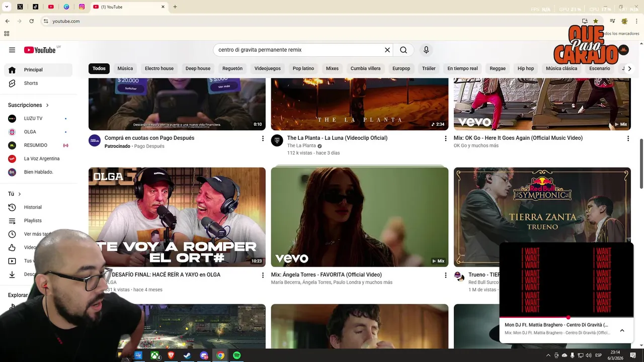The width and height of the screenshot is (644, 362).
Task: Show hidden system tray icons
Action: [548, 355]
